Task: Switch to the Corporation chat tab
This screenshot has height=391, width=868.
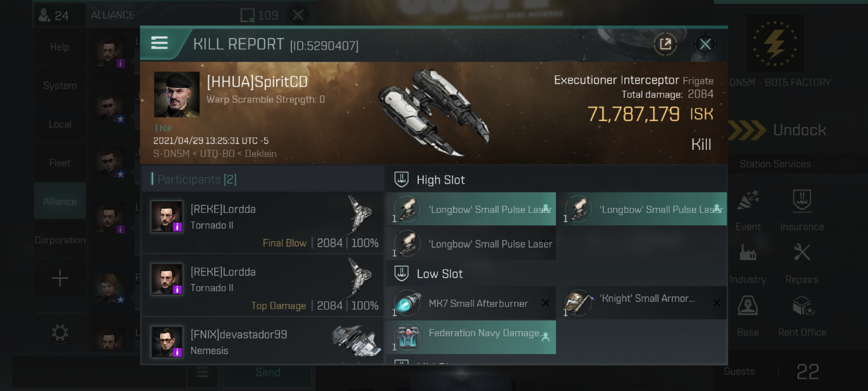Action: 60,240
